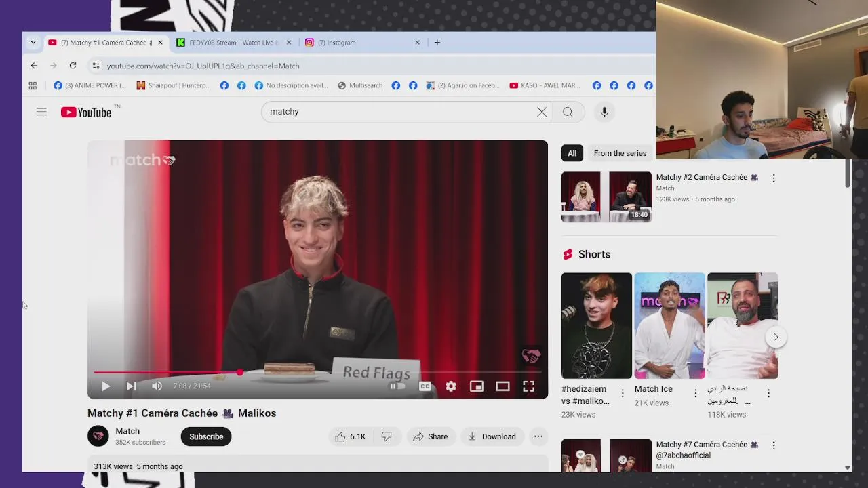868x488 pixels.
Task: Clear the search box with X
Action: [542, 112]
